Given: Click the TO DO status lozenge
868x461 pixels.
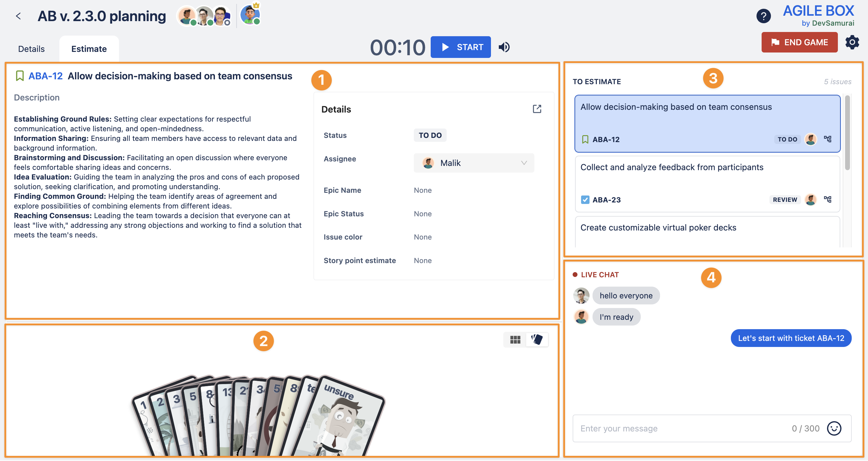Looking at the screenshot, I should (x=429, y=135).
